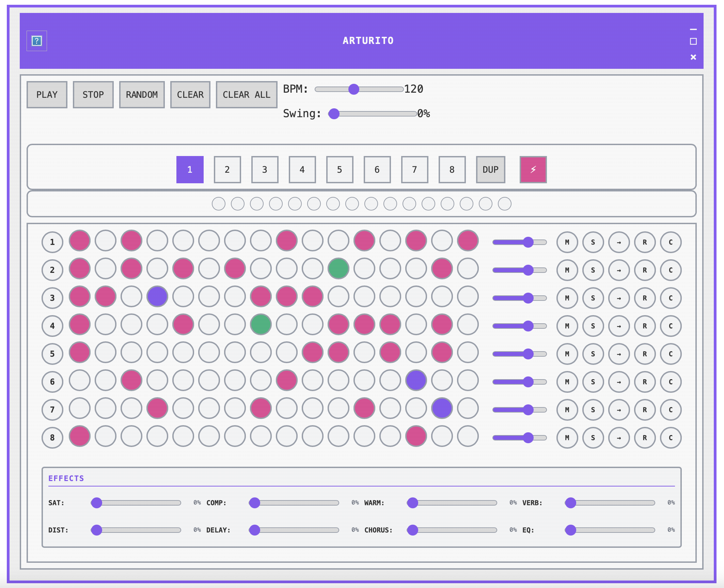Toggle the green step on track 2
The height and width of the screenshot is (588, 724).
(338, 268)
